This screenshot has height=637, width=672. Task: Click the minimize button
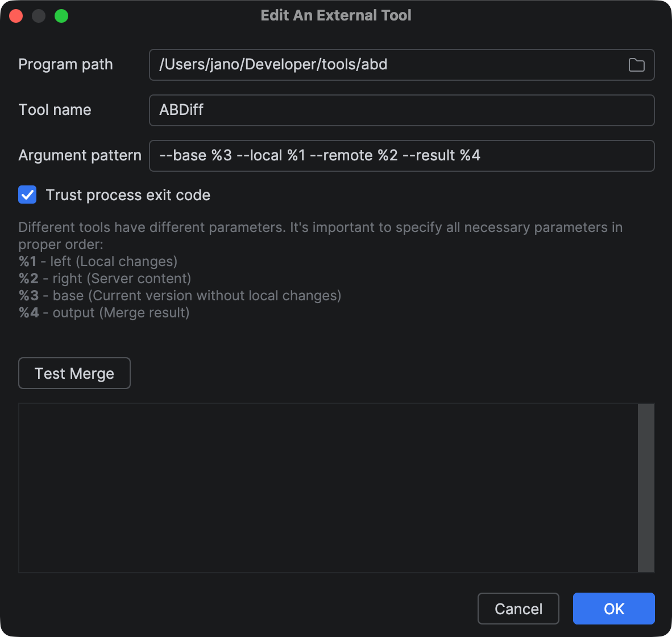pyautogui.click(x=39, y=15)
